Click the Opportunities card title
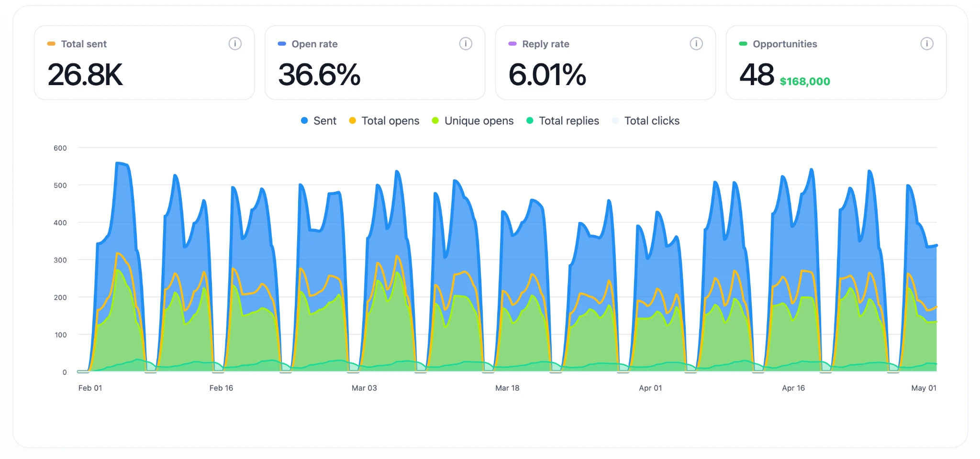The image size is (980, 459). (x=785, y=44)
